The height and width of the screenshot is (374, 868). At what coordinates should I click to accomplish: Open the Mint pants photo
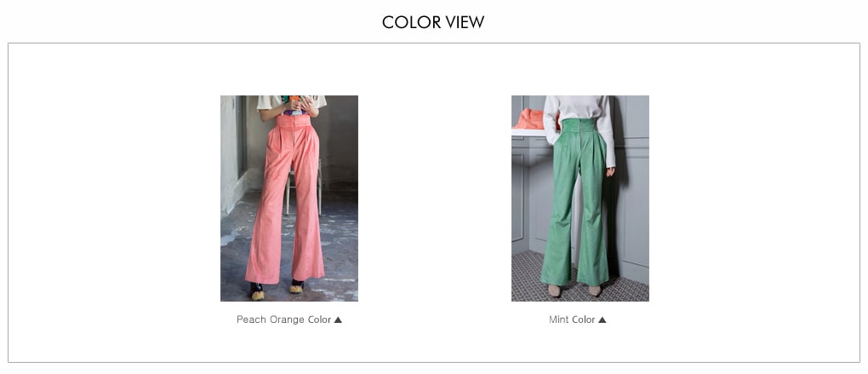tap(580, 199)
